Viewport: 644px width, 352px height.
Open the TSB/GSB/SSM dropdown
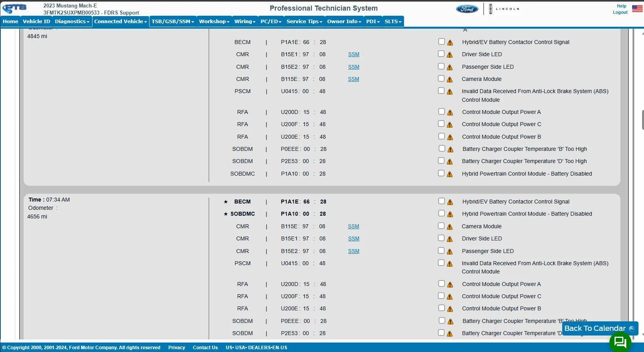click(173, 22)
